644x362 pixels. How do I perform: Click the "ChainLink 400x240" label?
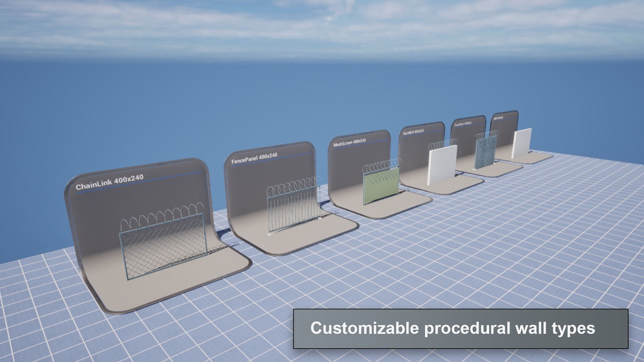click(110, 183)
